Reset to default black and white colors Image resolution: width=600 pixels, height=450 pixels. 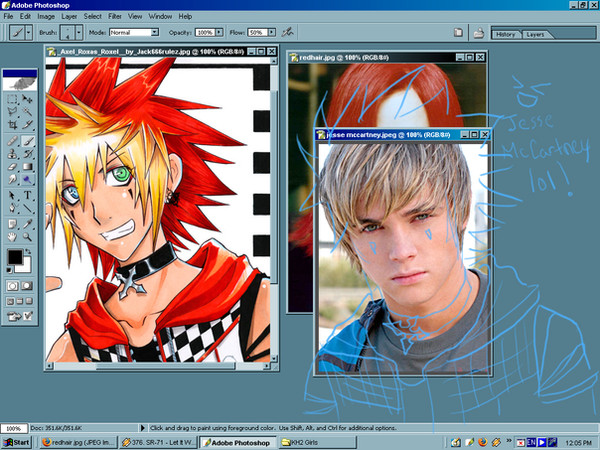coord(10,270)
